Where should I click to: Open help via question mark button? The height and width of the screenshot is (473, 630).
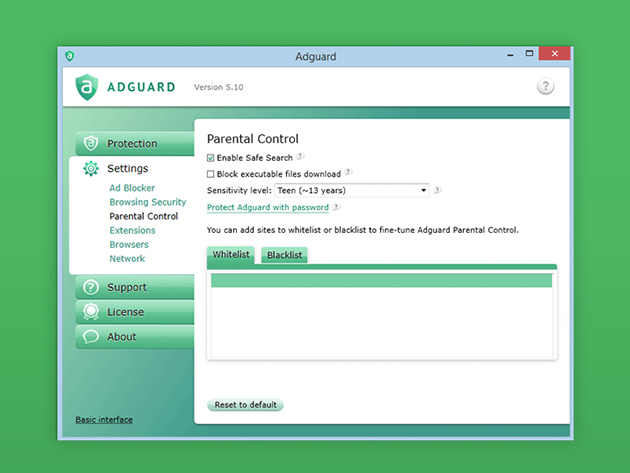[x=545, y=86]
